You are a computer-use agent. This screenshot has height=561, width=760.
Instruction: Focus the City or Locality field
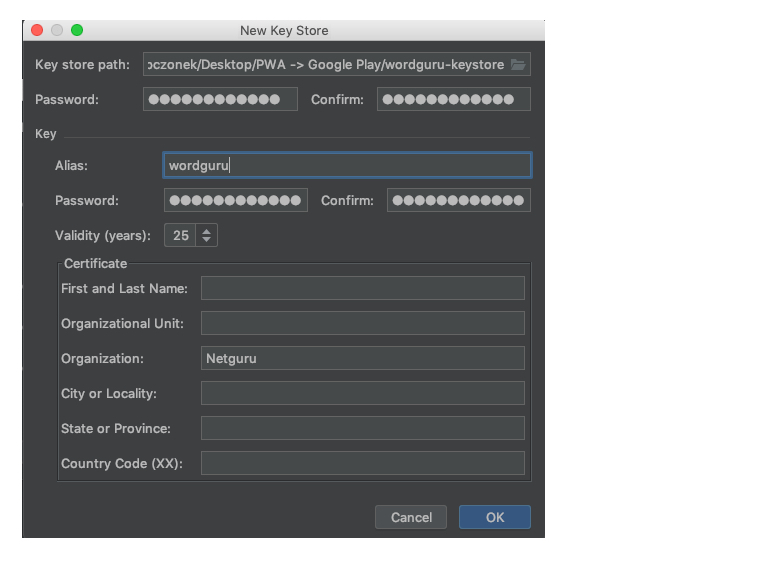point(363,393)
